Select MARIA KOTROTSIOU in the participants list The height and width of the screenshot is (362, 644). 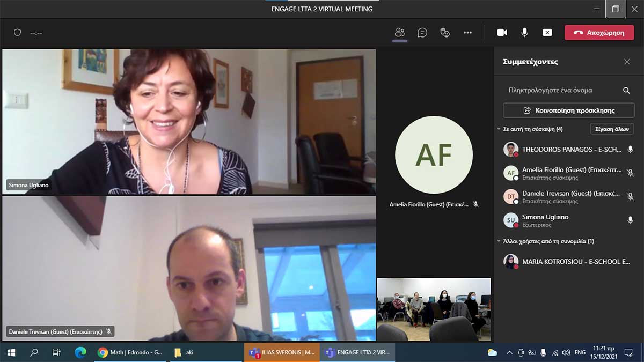pyautogui.click(x=569, y=262)
